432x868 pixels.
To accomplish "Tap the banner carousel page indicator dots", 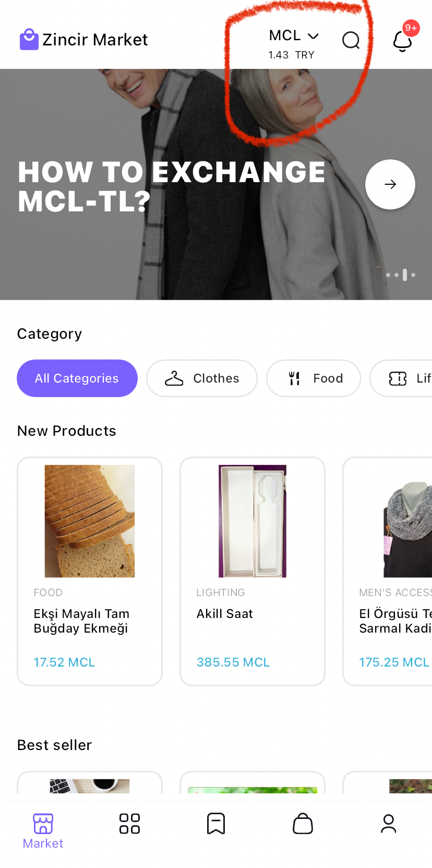I will click(401, 275).
